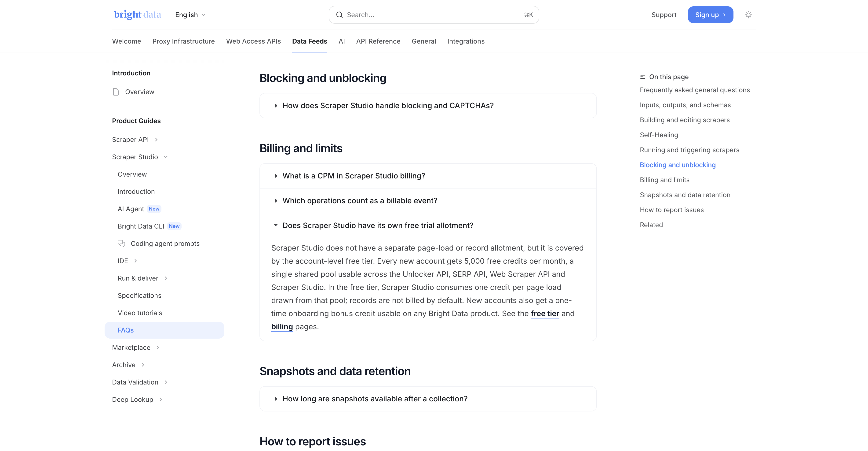Open the English language dropdown
Screen dimensions: 868x451
tap(190, 15)
